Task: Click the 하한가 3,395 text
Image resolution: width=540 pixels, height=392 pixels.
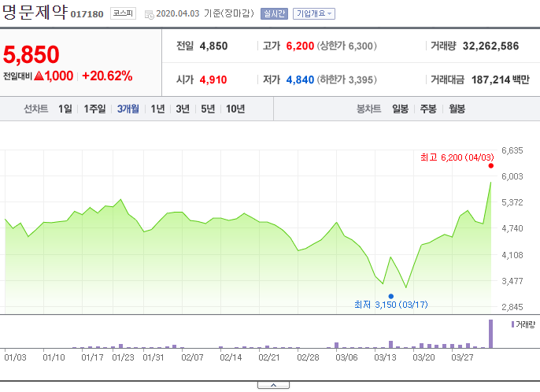Action: 347,80
